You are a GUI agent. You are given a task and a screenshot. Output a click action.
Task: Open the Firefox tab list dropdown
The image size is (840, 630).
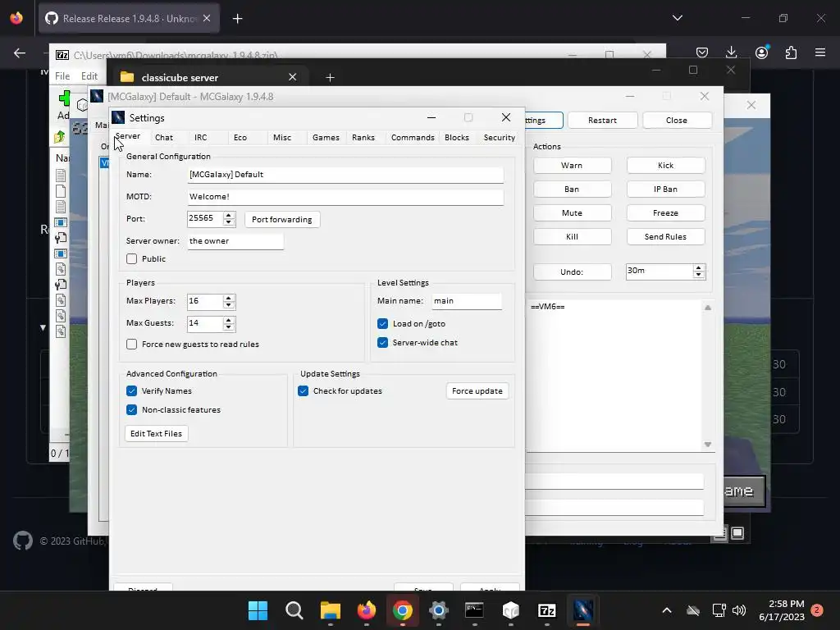click(677, 18)
